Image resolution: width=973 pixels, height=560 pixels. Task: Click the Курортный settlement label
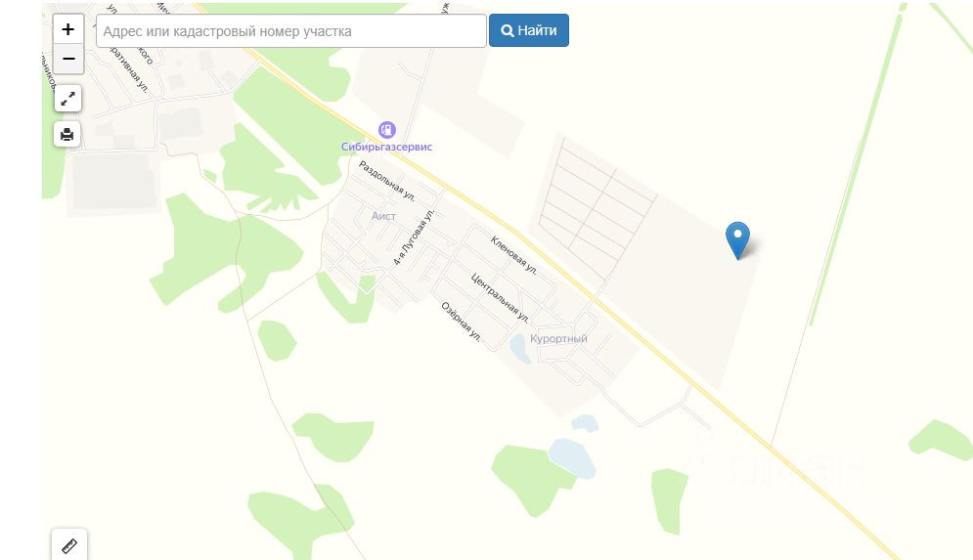[558, 338]
